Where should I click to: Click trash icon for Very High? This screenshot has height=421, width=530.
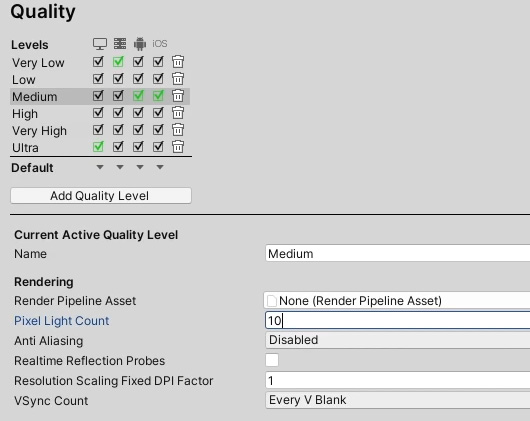[178, 130]
